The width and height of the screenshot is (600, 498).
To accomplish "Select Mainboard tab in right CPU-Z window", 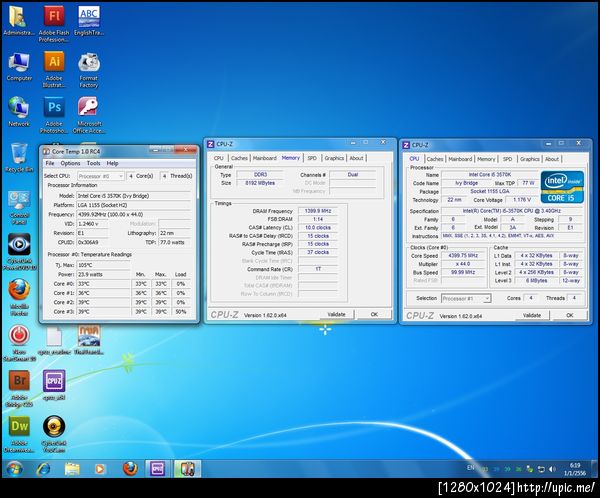I will 462,158.
